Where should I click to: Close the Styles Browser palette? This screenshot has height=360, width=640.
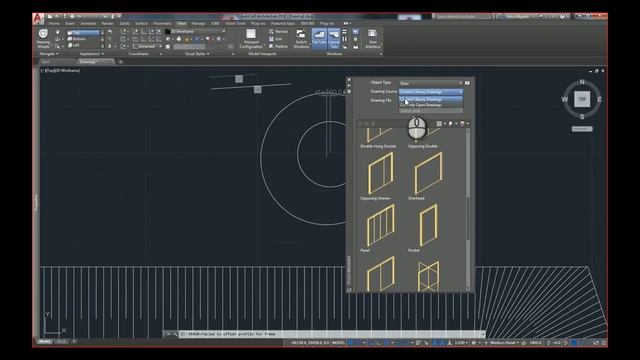click(x=349, y=80)
